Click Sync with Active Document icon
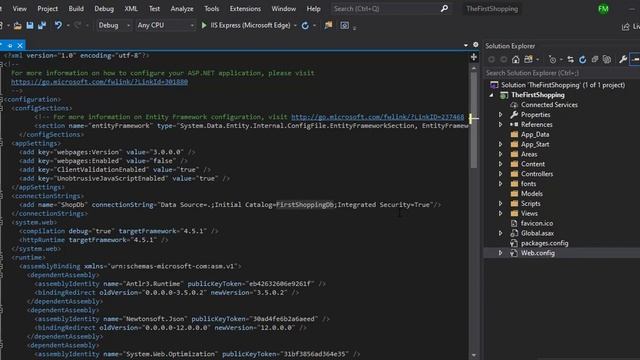This screenshot has width=640, height=360. pos(570,60)
